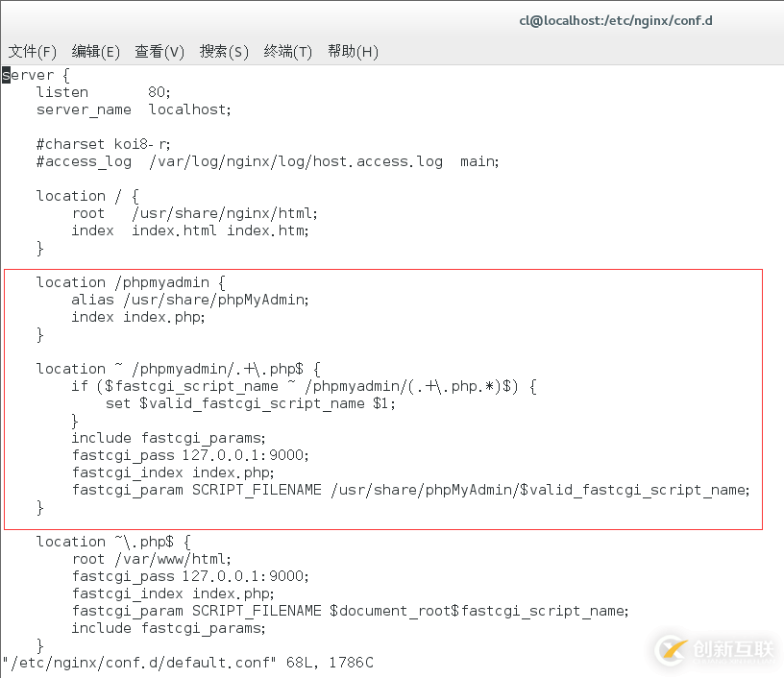This screenshot has width=784, height=678.
Task: Click 'index index.html index.htm;' line
Action: click(190, 230)
